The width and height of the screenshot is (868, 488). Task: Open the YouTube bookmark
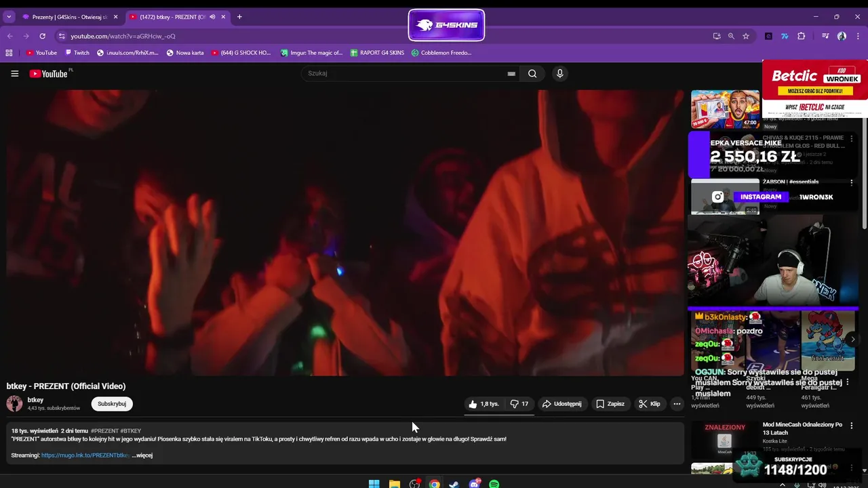point(41,52)
